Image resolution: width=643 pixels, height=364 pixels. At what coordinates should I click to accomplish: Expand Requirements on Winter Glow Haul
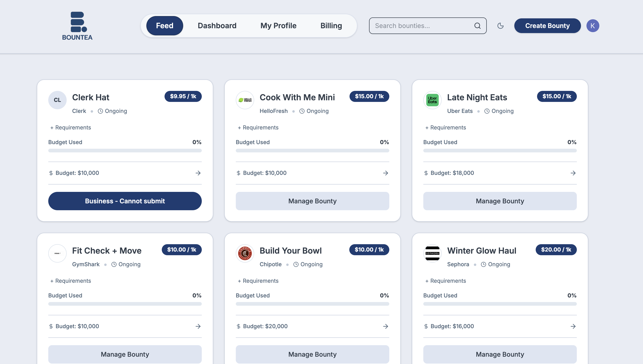point(446,281)
